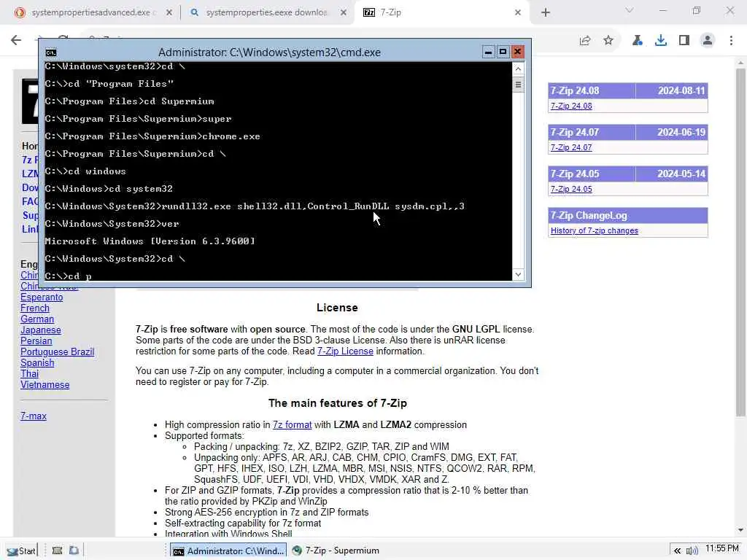Close the systempropertiesadvanced.exe tab
This screenshot has height=560, width=747.
click(169, 12)
